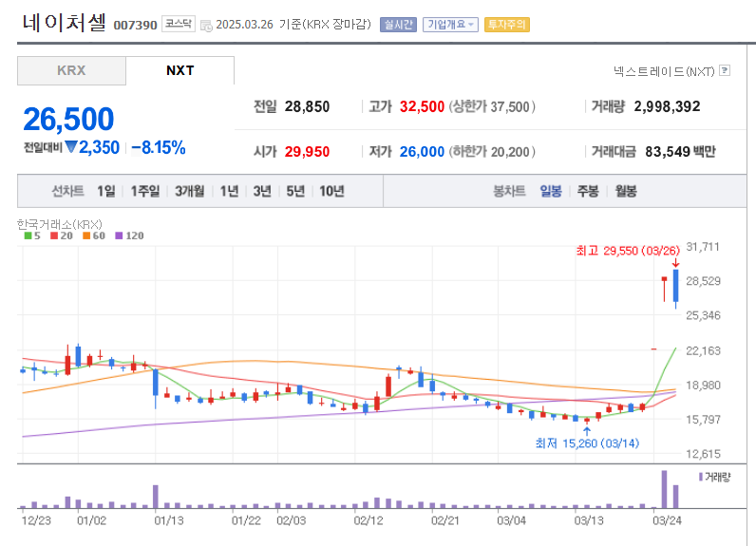Show the 10년 line chart
The image size is (756, 546).
click(x=331, y=191)
